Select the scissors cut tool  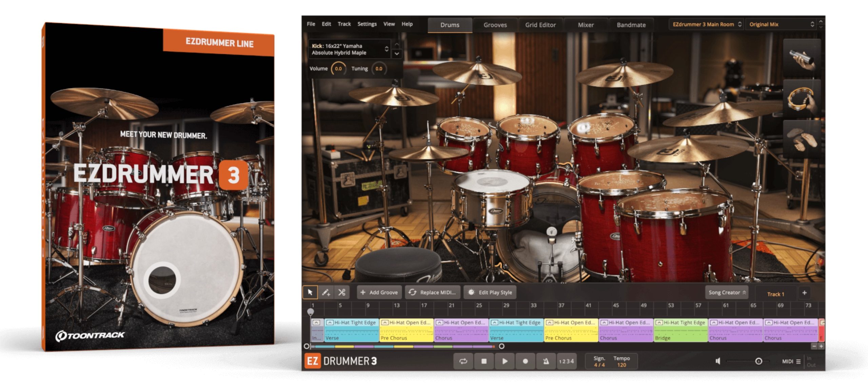coord(341,292)
